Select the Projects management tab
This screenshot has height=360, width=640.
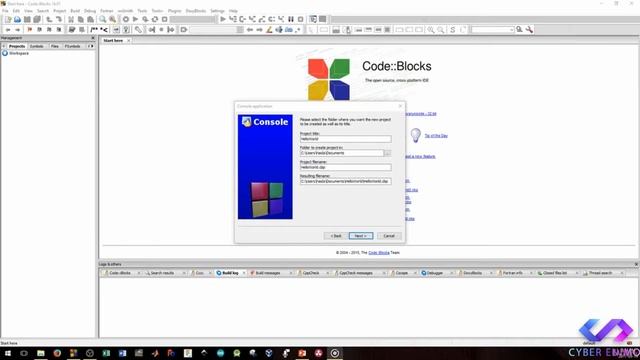[x=17, y=46]
